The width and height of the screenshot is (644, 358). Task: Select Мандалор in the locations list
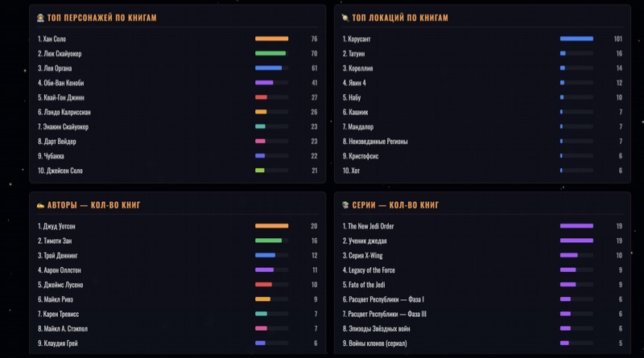pyautogui.click(x=358, y=126)
